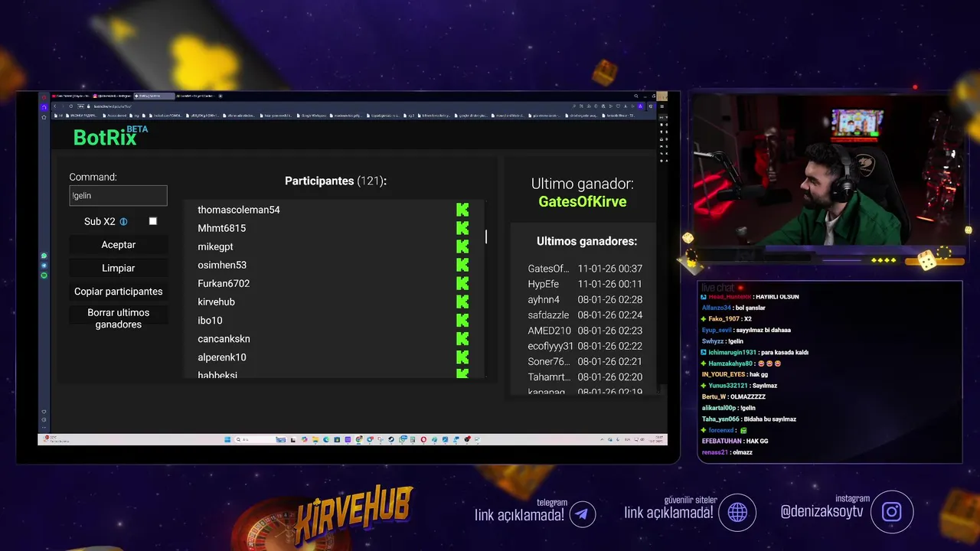Viewport: 980px width, 551px height.
Task: Select participant osimhen53
Action: pyautogui.click(x=222, y=265)
